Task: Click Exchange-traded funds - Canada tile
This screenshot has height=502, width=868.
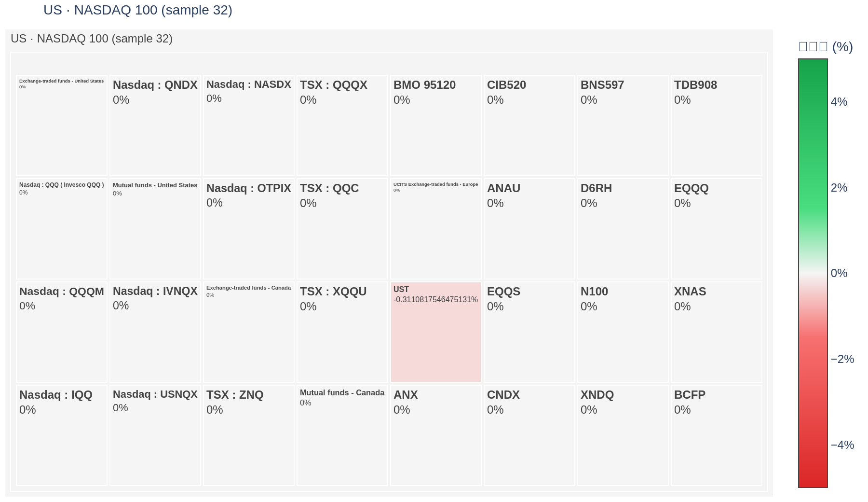Action: pos(249,332)
